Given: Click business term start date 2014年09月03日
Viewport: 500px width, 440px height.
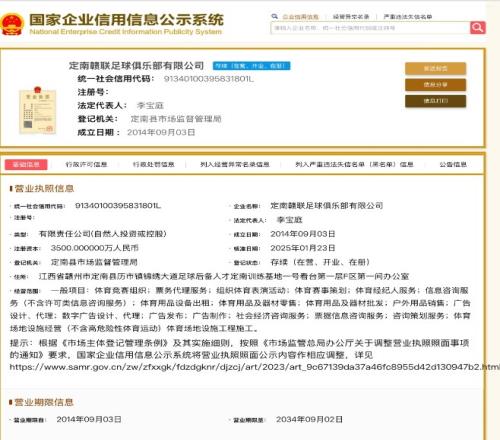Looking at the screenshot, I should coord(89,419).
